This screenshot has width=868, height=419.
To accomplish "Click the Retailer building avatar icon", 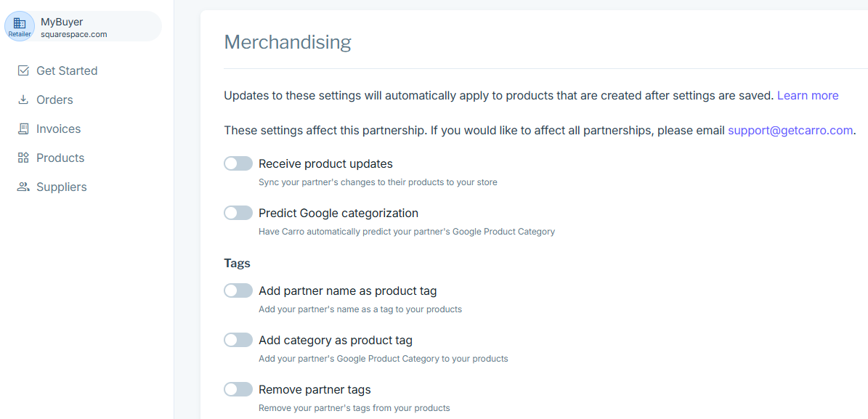I will point(20,25).
